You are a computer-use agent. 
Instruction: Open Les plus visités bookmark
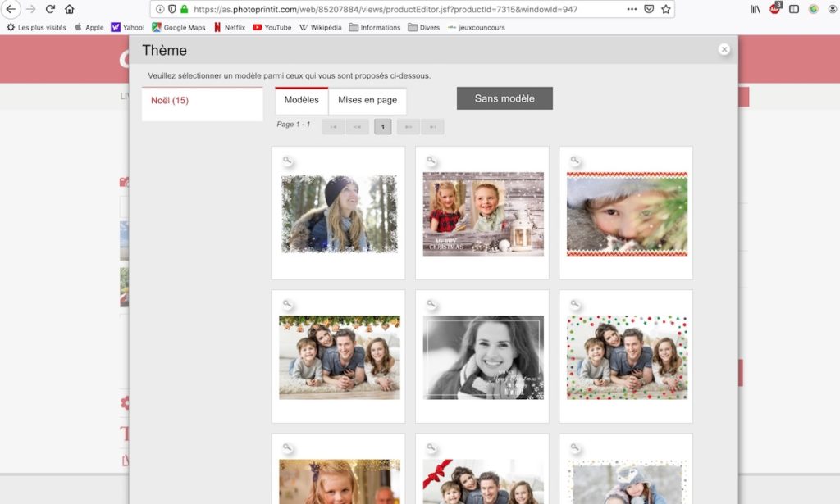click(36, 27)
